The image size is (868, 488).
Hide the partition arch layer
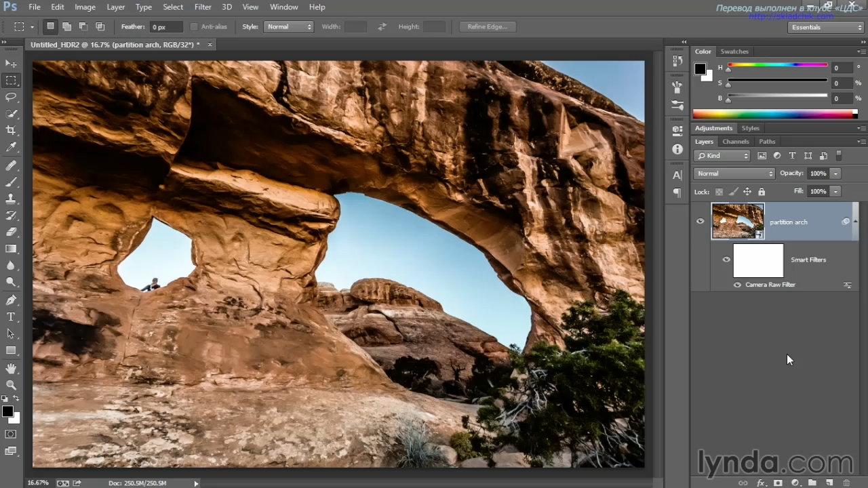pos(700,221)
